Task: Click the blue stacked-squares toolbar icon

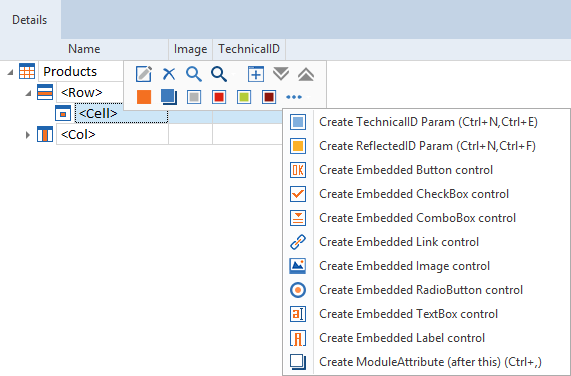Action: click(x=169, y=97)
